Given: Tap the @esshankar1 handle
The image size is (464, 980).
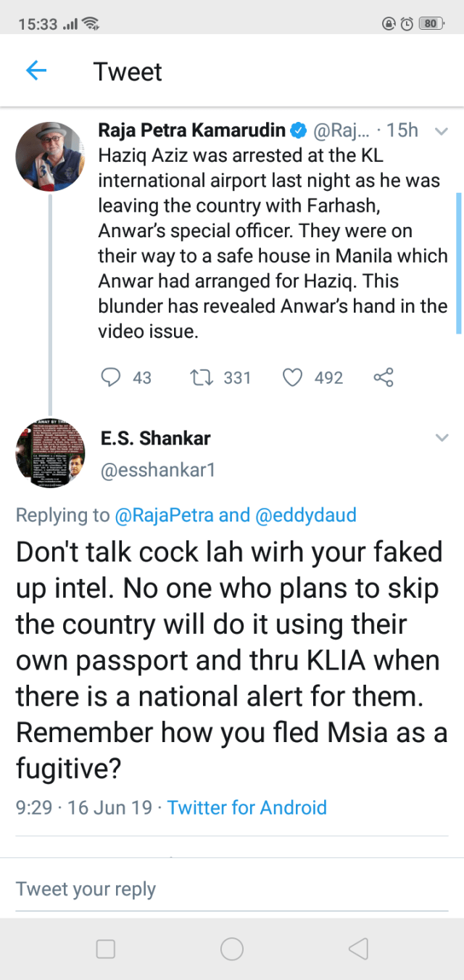Looking at the screenshot, I should click(x=157, y=470).
